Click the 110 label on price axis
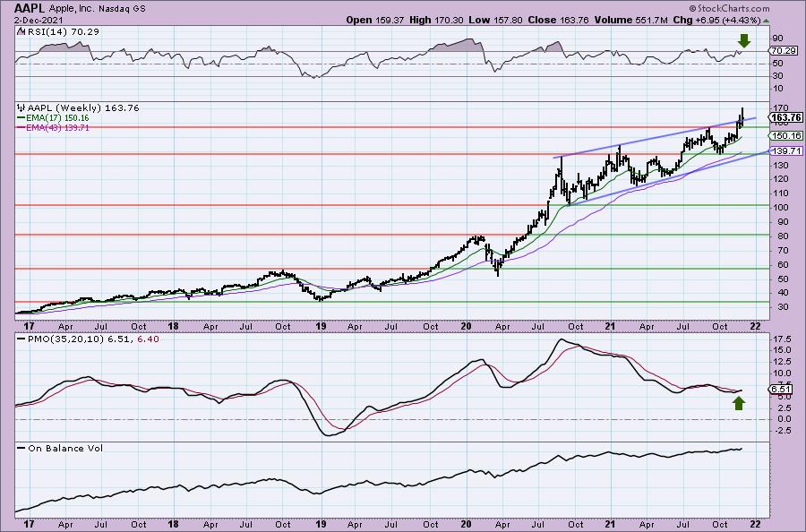Screen dimensions: 806x532 click(779, 193)
